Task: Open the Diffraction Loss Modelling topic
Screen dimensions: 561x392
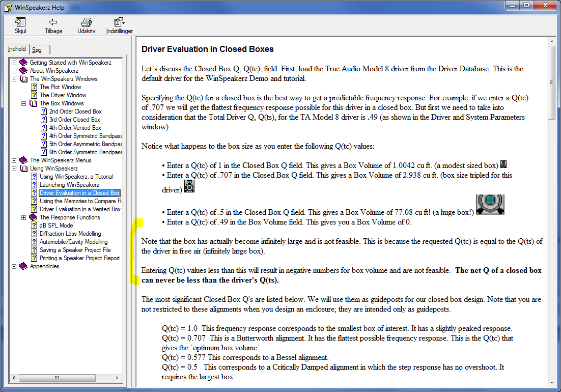Action: point(70,234)
